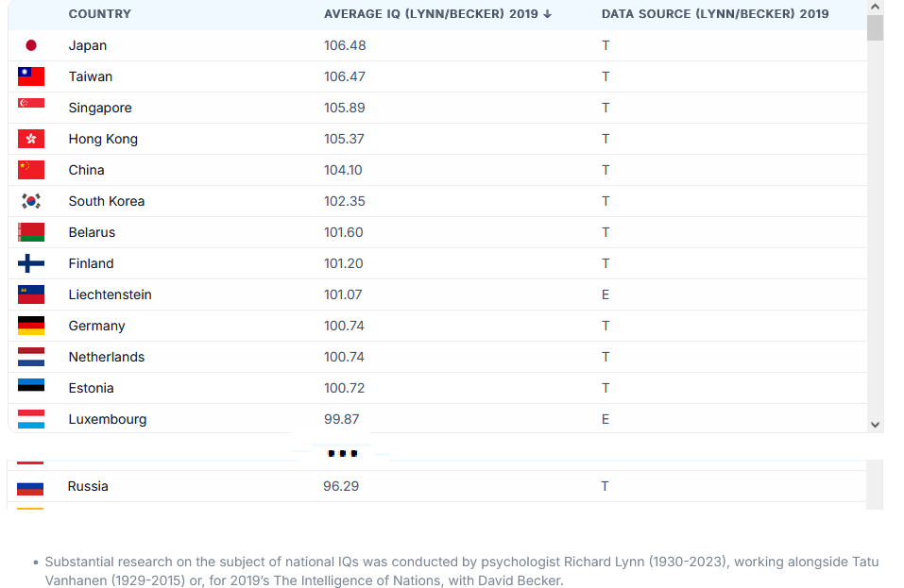Select the country name Estonia
This screenshot has width=904, height=588.
91,388
